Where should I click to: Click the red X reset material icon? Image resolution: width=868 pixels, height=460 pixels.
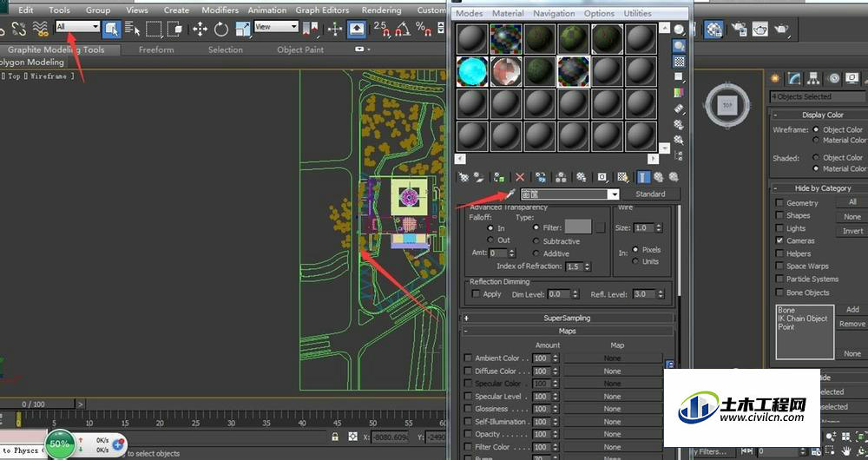coord(520,177)
